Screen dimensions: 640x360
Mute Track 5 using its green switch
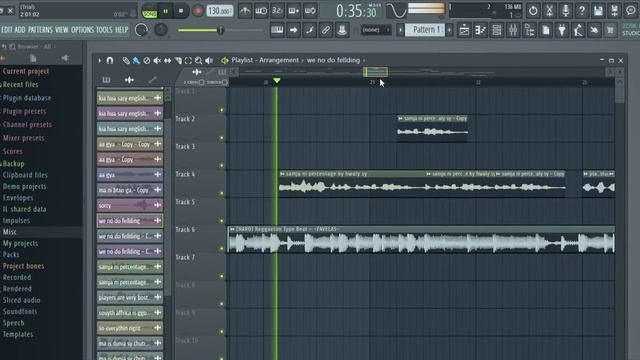(222, 221)
